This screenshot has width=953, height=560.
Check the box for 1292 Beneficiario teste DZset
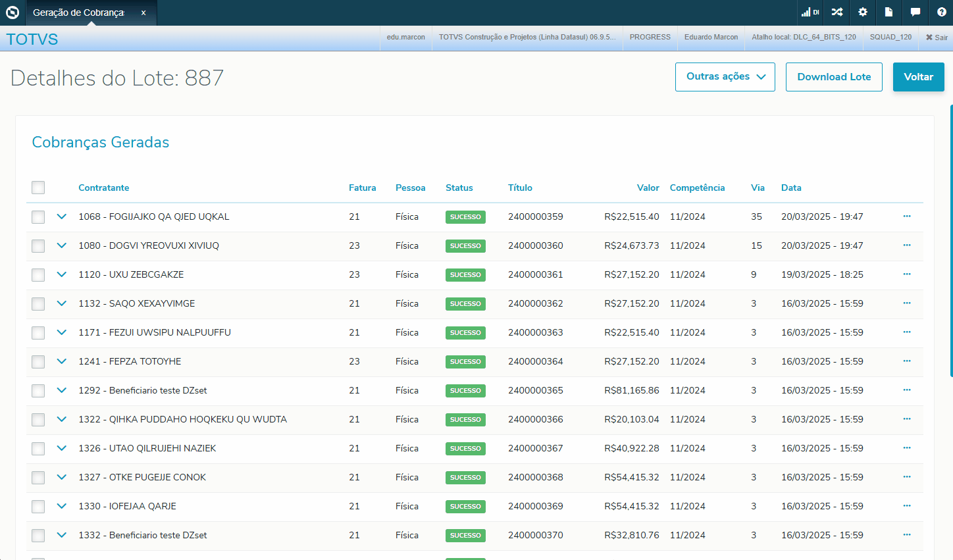click(x=38, y=391)
